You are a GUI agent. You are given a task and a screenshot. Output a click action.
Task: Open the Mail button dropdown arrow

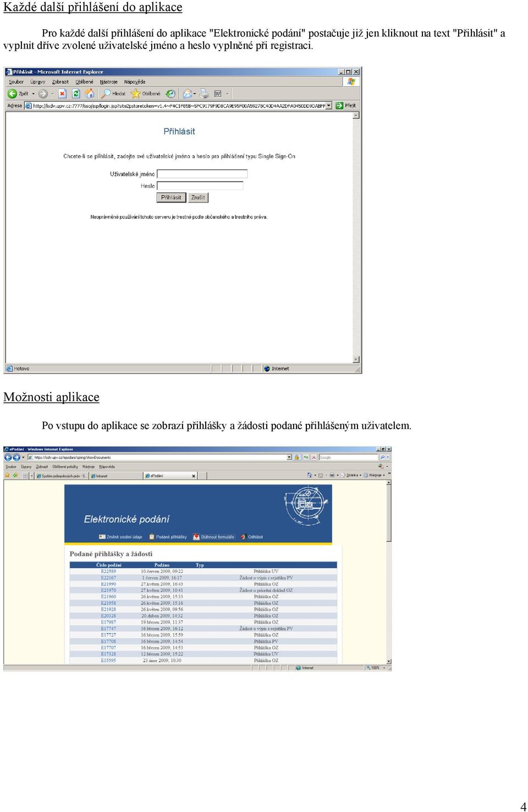click(195, 94)
